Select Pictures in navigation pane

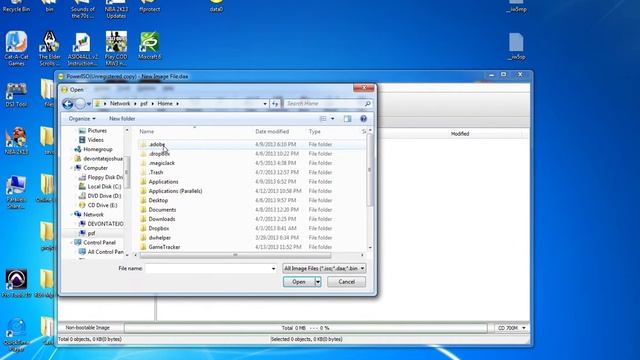tap(92, 131)
